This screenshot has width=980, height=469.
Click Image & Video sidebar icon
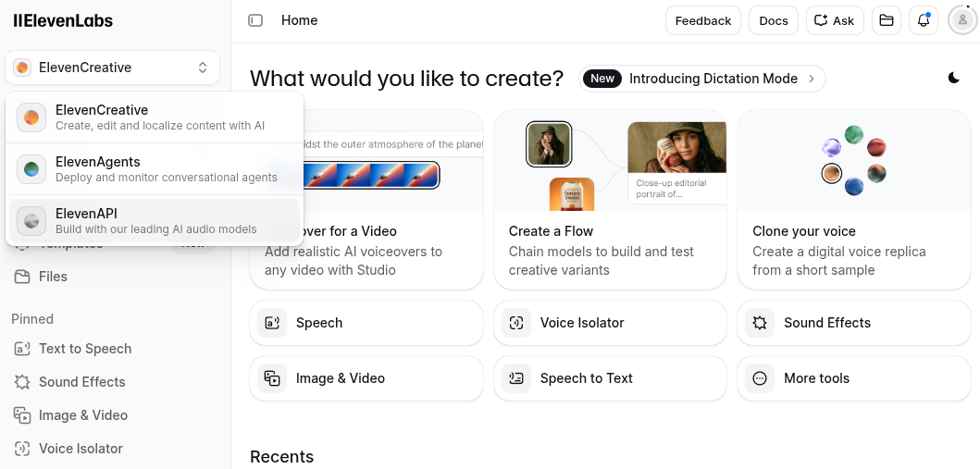pyautogui.click(x=22, y=415)
